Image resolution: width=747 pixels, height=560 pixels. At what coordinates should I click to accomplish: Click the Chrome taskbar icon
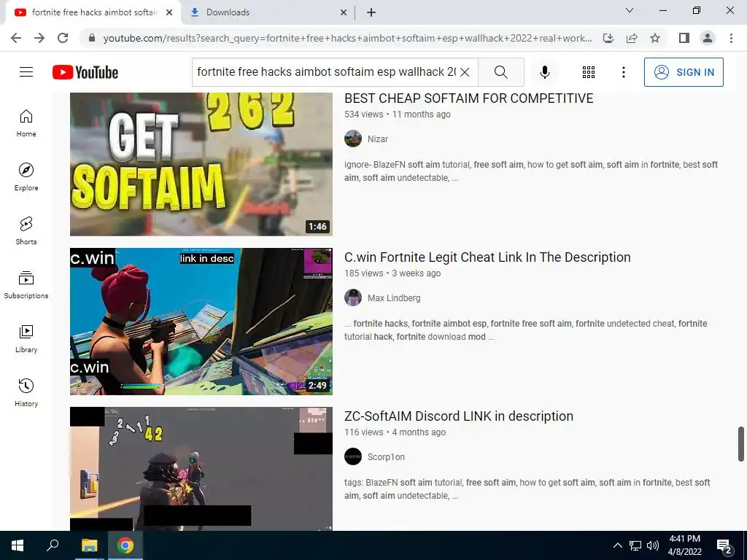coord(125,545)
